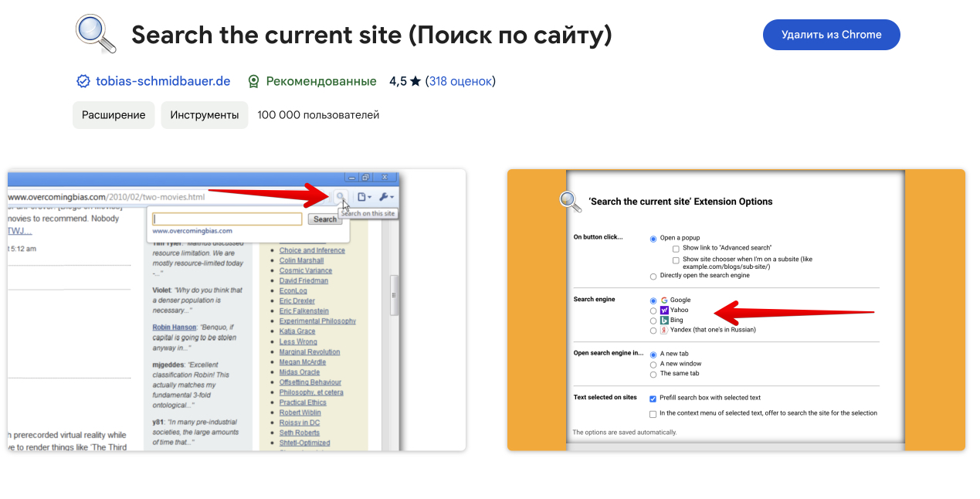Click the Choice and Inference link
Viewport: 980px width, 499px height.
click(312, 250)
